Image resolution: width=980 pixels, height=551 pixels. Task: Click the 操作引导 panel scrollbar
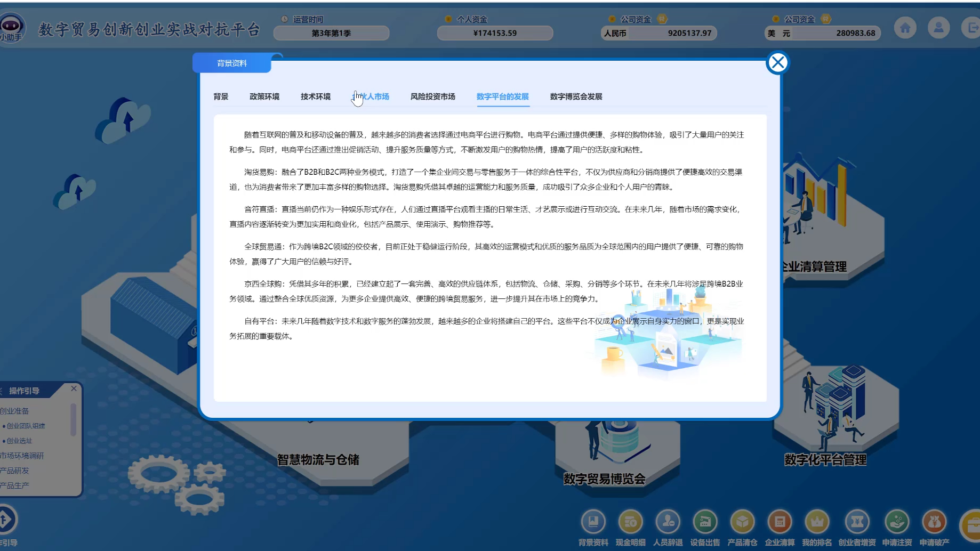click(x=73, y=419)
